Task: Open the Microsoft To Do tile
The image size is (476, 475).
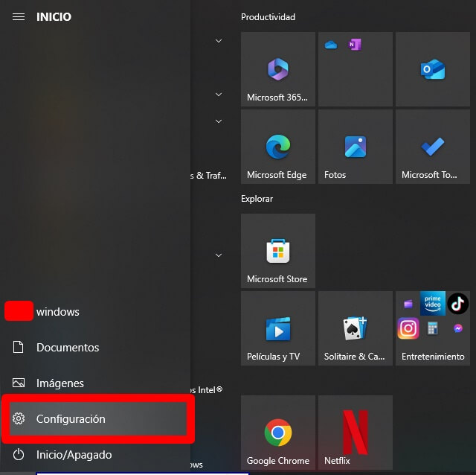Action: [433, 147]
